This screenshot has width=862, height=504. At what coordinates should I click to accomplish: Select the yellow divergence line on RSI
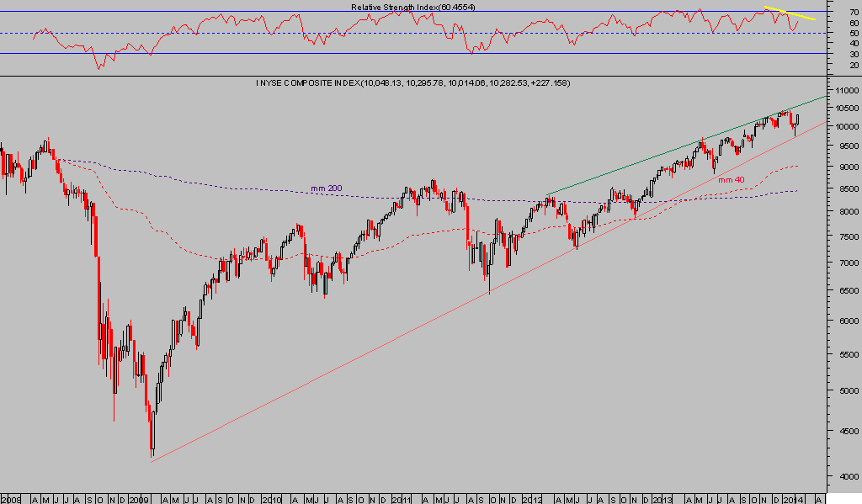790,13
